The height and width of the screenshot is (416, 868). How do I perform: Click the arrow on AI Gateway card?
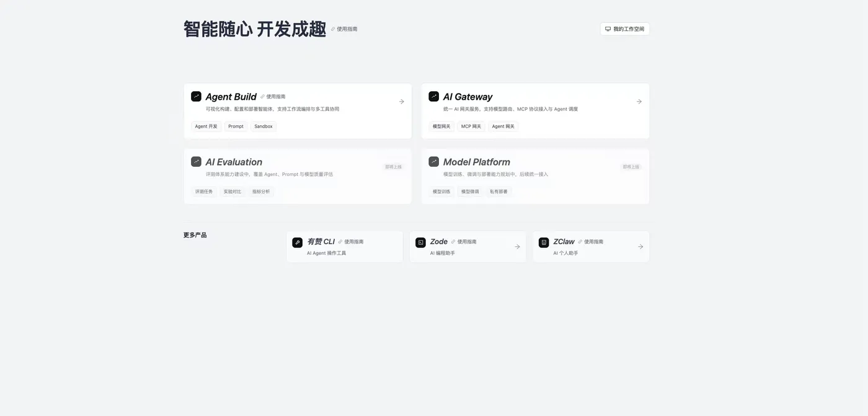(639, 102)
